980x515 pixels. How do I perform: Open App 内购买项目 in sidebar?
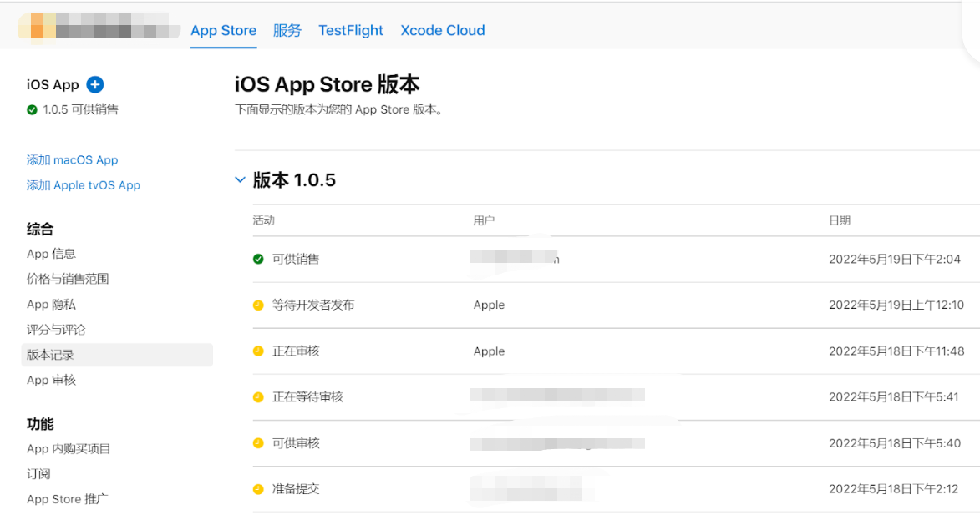69,449
